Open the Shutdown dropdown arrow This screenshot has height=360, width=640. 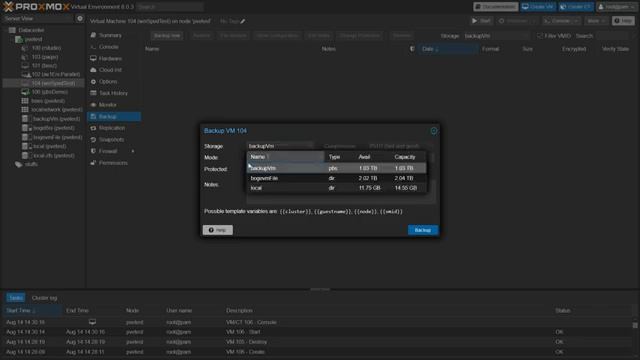coord(534,21)
